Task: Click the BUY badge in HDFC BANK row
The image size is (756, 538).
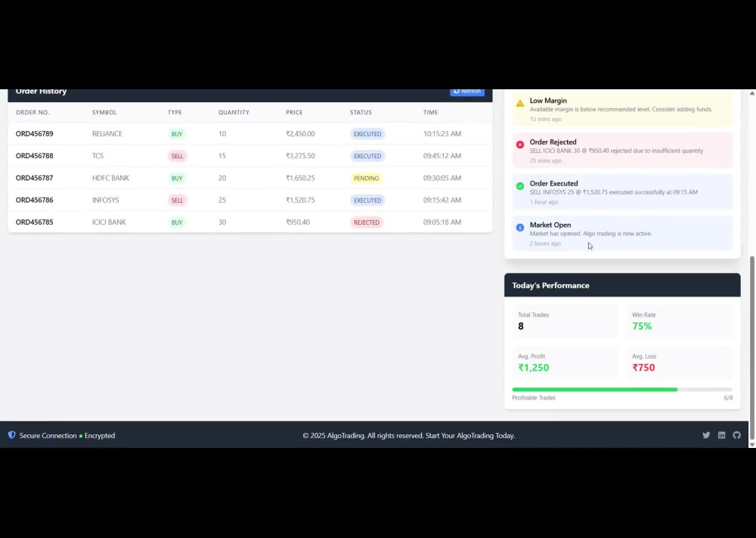Action: pos(177,179)
